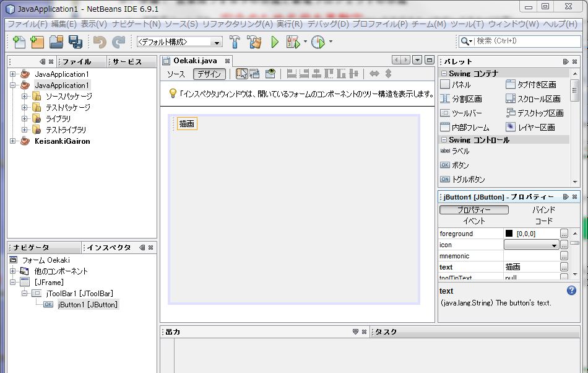Click the black foreground color swatch

coord(509,234)
